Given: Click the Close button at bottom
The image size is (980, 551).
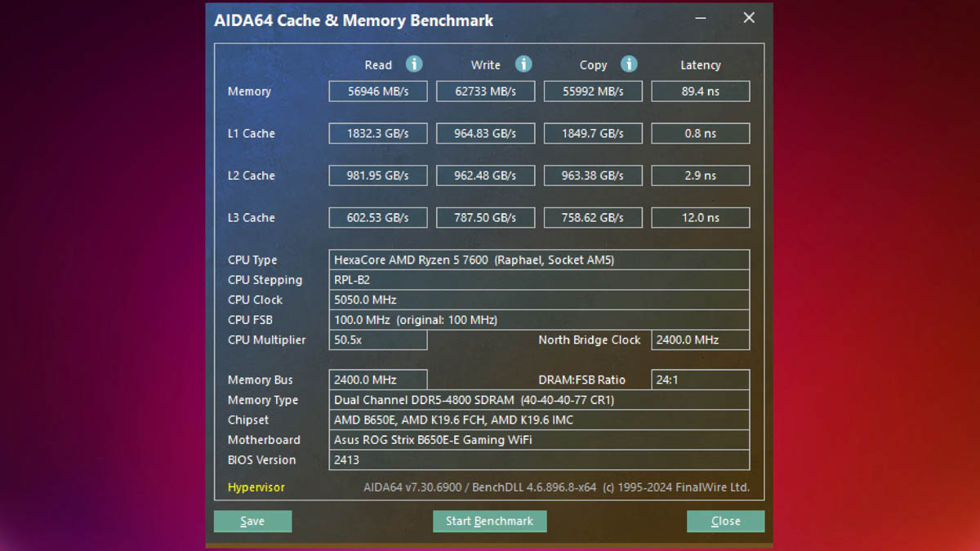Looking at the screenshot, I should [725, 521].
